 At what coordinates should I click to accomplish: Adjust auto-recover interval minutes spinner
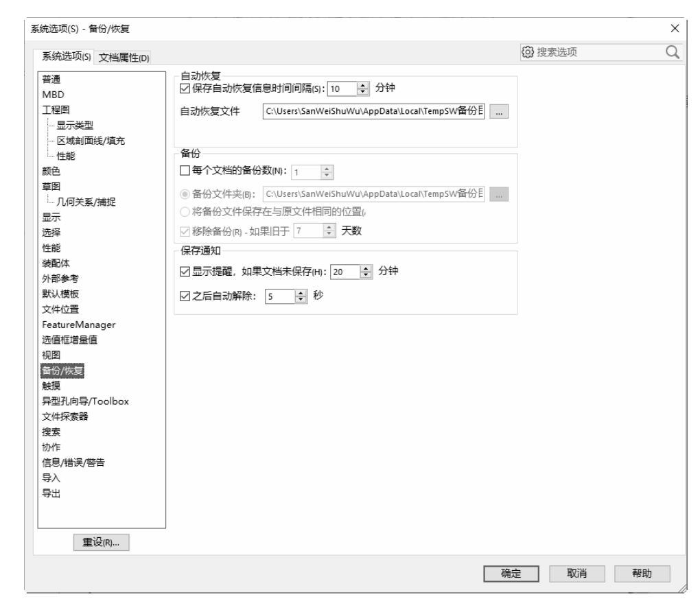tap(364, 88)
